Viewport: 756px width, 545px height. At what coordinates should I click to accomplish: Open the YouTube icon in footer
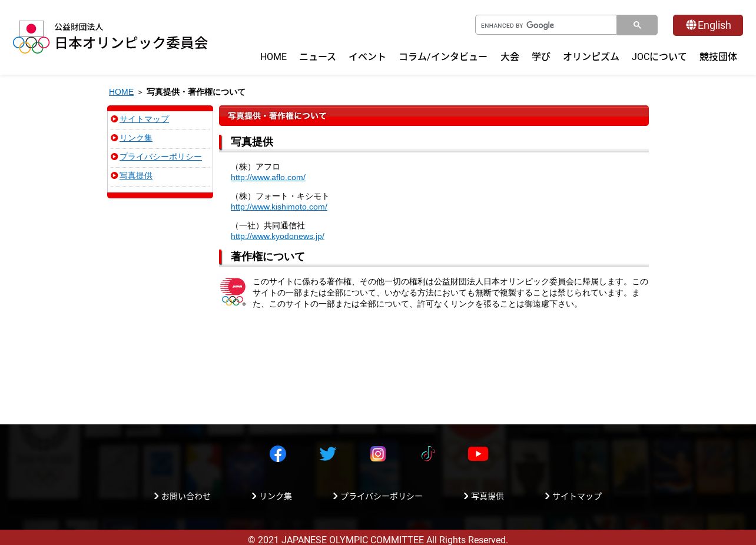tap(478, 454)
